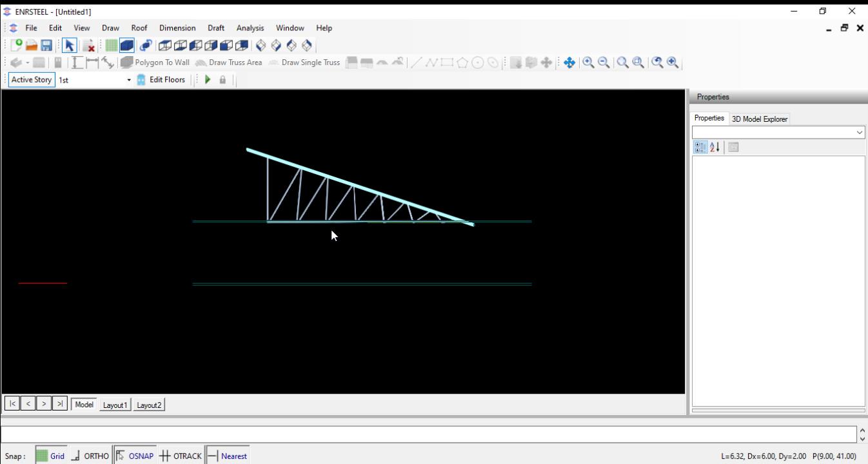Switch to the 3D Model Explorer tab
868x464 pixels.
pos(760,119)
